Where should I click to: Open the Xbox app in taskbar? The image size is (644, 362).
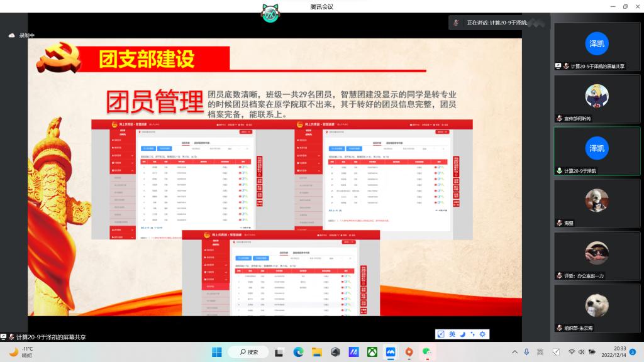(x=372, y=352)
